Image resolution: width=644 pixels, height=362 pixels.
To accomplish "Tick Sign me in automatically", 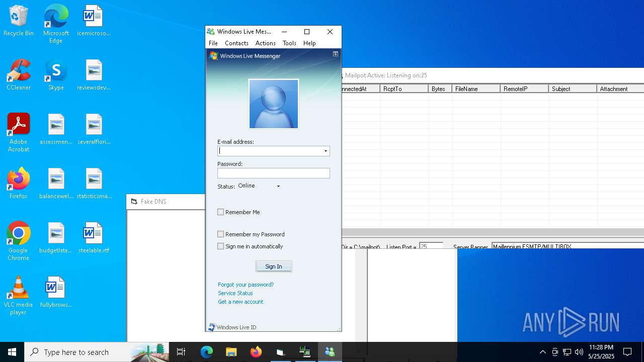I will (x=220, y=246).
